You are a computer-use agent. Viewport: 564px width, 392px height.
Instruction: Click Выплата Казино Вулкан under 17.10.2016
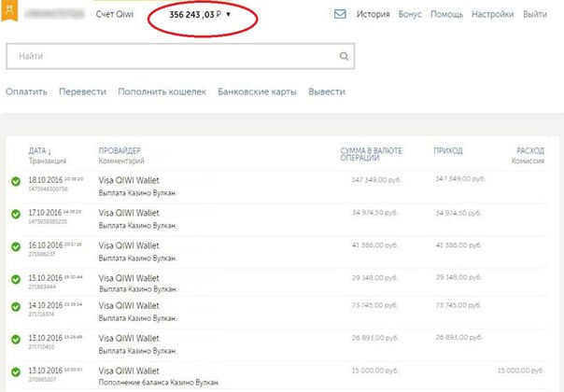138,226
